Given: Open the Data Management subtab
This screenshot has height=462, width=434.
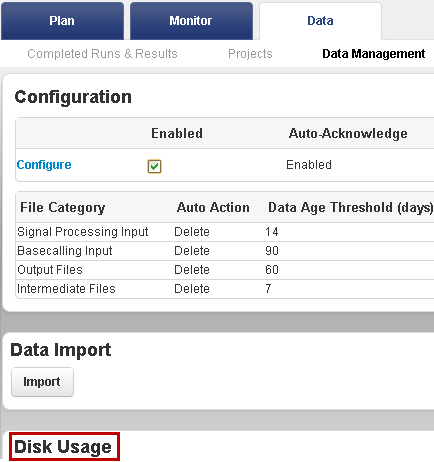Looking at the screenshot, I should coord(374,54).
